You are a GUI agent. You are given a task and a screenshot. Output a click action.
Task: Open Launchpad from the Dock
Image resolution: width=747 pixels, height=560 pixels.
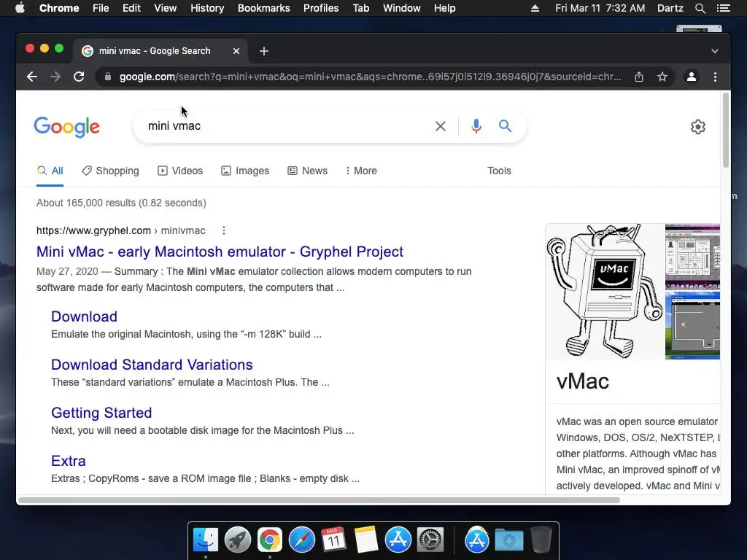pos(238,540)
